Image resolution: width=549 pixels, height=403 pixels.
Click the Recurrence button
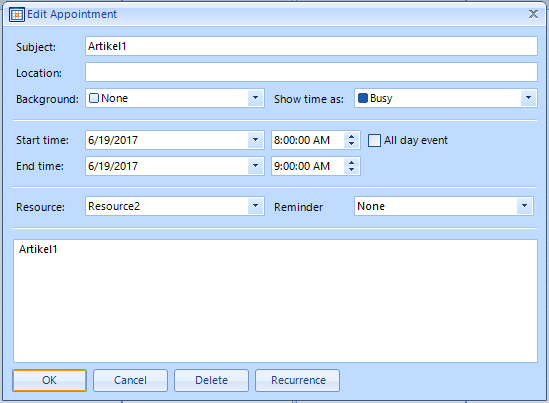point(298,380)
